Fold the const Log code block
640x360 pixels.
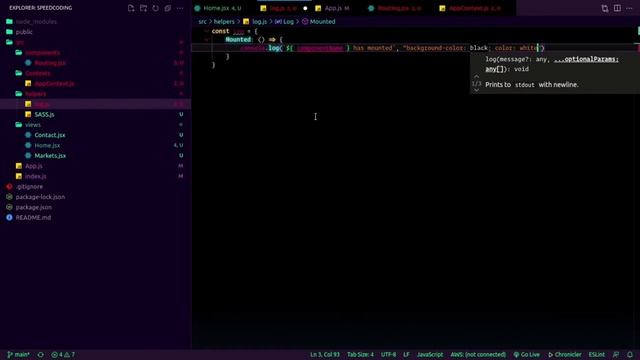207,31
